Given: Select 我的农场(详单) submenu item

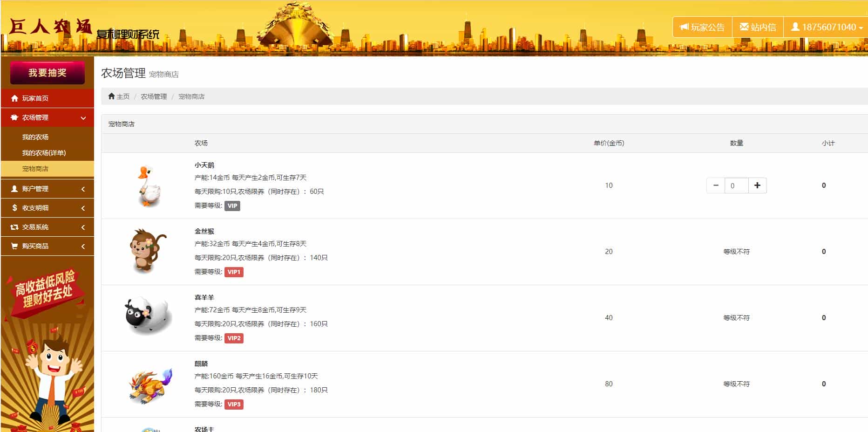Looking at the screenshot, I should coord(47,153).
